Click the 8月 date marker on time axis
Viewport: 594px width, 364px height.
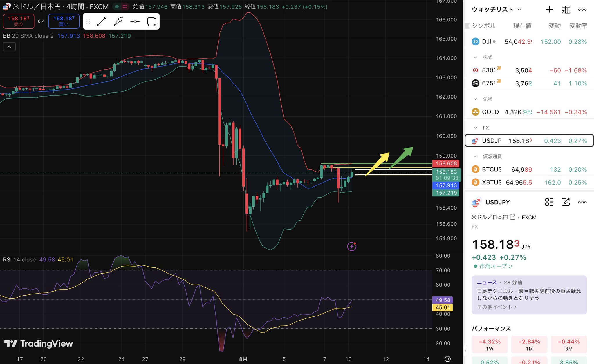[x=243, y=359]
